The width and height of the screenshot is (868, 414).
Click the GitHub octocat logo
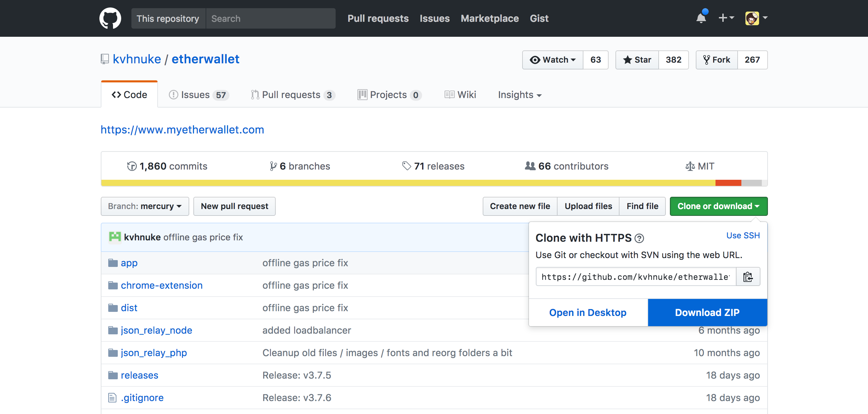[110, 18]
